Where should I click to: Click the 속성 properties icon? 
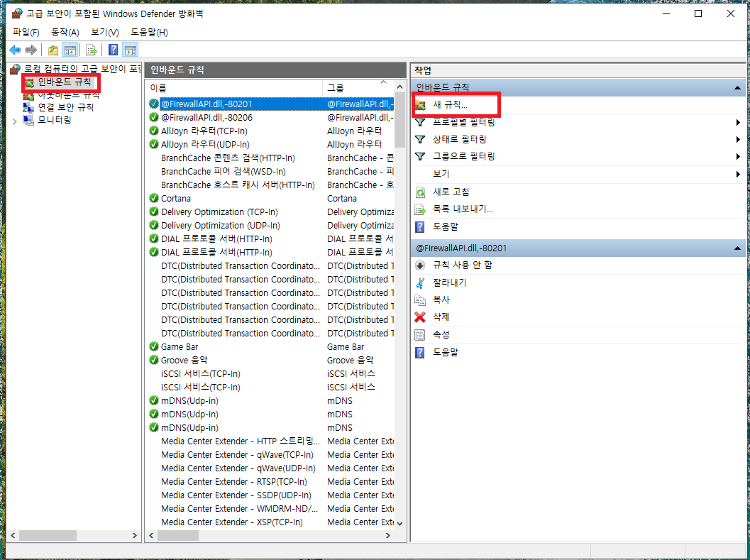pyautogui.click(x=420, y=334)
